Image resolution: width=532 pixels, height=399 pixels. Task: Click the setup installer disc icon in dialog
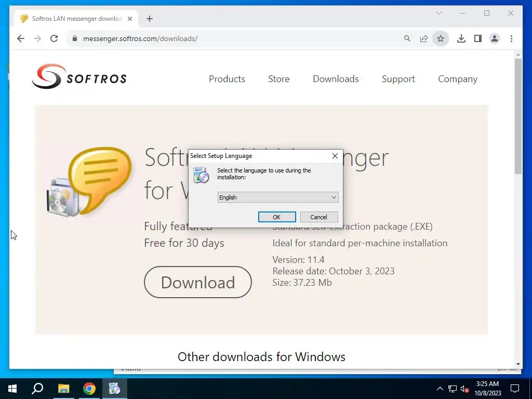click(201, 175)
